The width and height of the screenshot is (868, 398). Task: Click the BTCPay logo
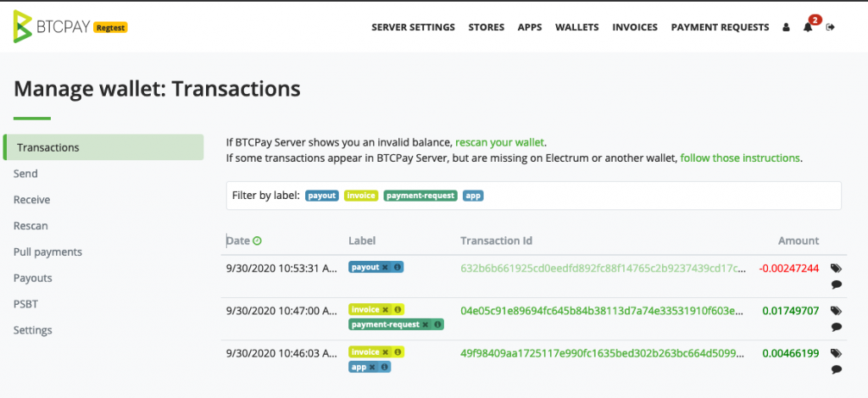(70, 26)
